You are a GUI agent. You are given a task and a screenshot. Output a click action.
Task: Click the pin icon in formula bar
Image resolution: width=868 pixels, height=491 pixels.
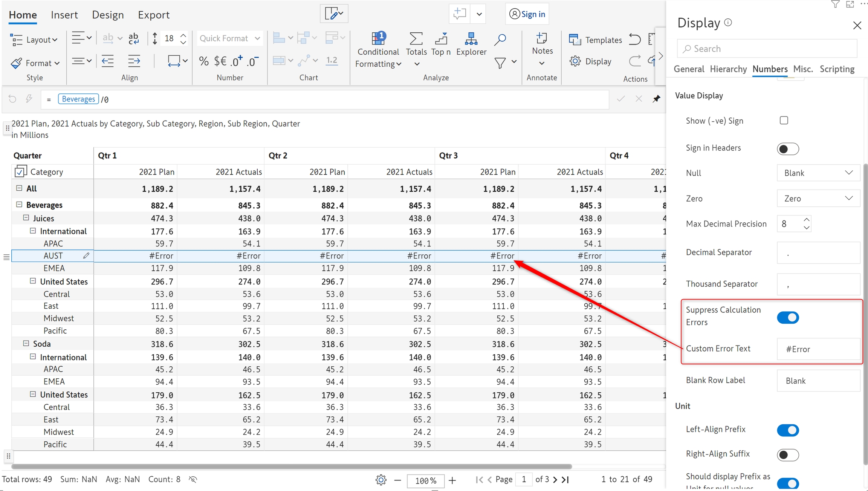click(656, 99)
